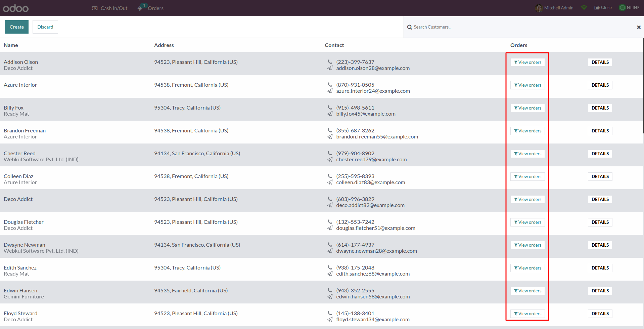644x329 pixels.
Task: Click email icon beside billy.fox45@example.com
Action: pyautogui.click(x=330, y=114)
